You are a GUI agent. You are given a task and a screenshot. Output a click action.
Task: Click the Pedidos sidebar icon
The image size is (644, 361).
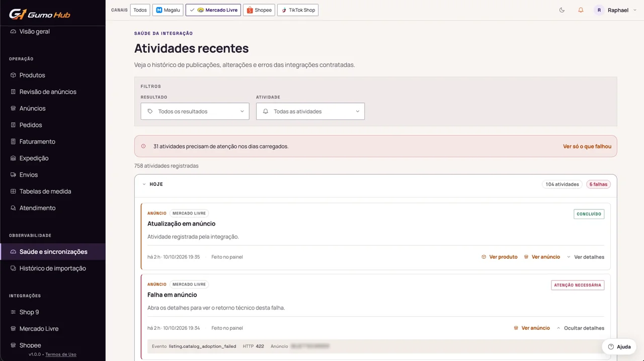[x=13, y=125]
